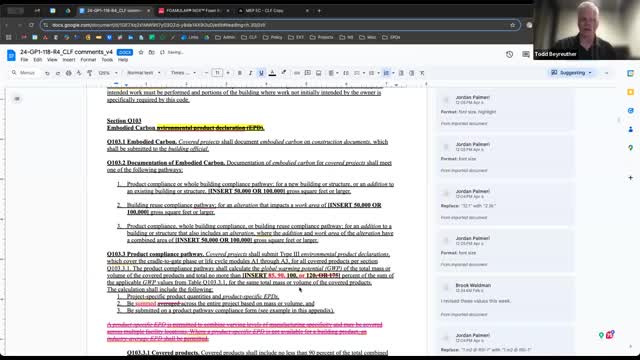Open the zoom level dropdown
The height and width of the screenshot is (360, 640).
108,73
